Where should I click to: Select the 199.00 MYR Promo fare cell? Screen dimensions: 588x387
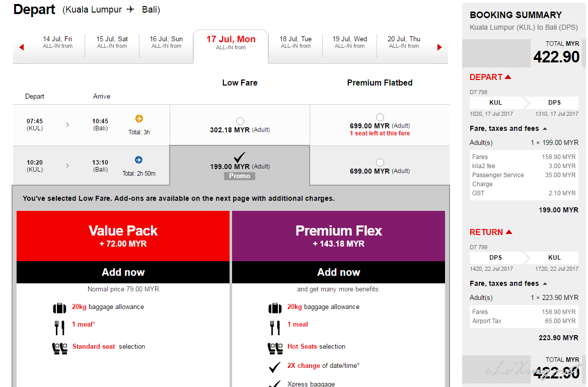[x=240, y=166]
